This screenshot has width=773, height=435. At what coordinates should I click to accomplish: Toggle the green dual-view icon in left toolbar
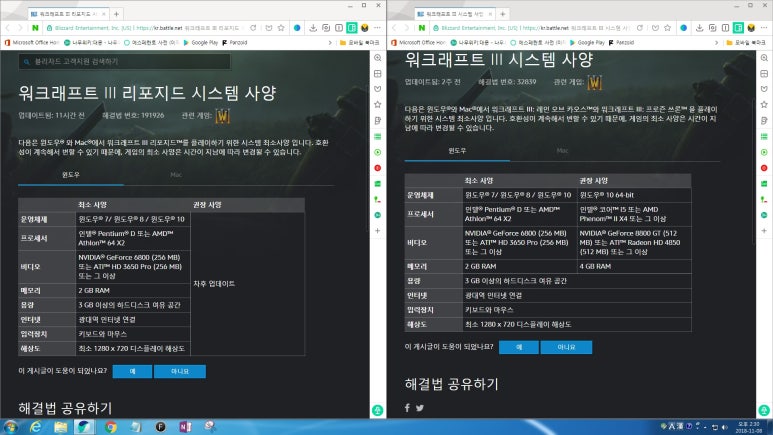[x=351, y=28]
